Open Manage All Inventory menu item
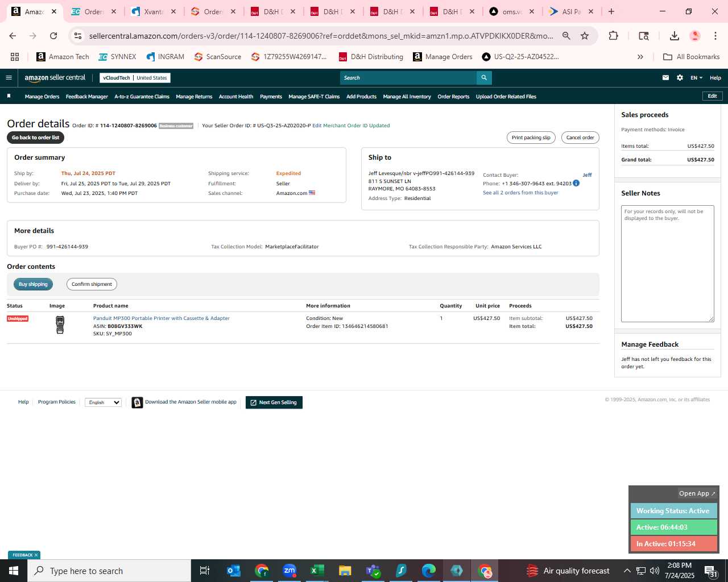The image size is (728, 582). point(407,97)
